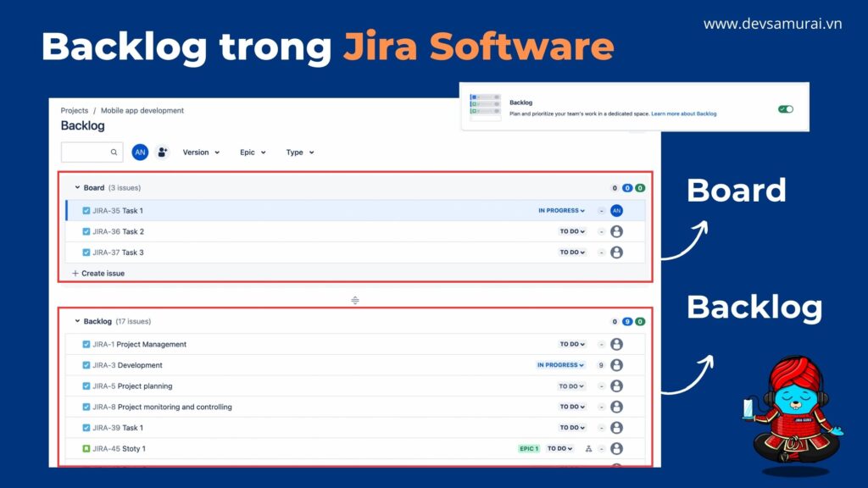Click the add people icon beside the AN avatar

161,152
